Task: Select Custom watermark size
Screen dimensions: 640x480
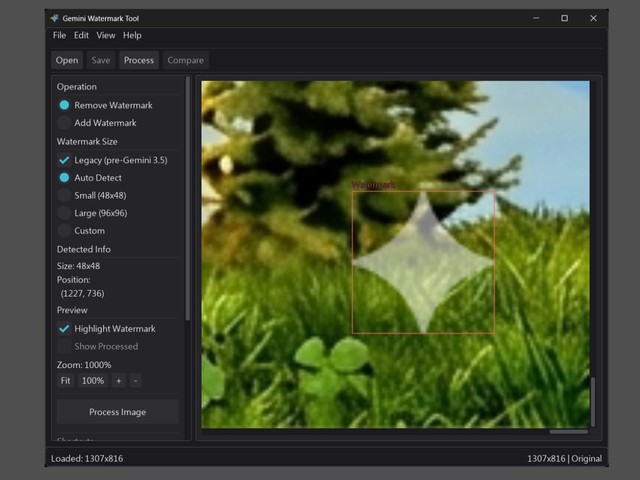Action: click(81, 231)
